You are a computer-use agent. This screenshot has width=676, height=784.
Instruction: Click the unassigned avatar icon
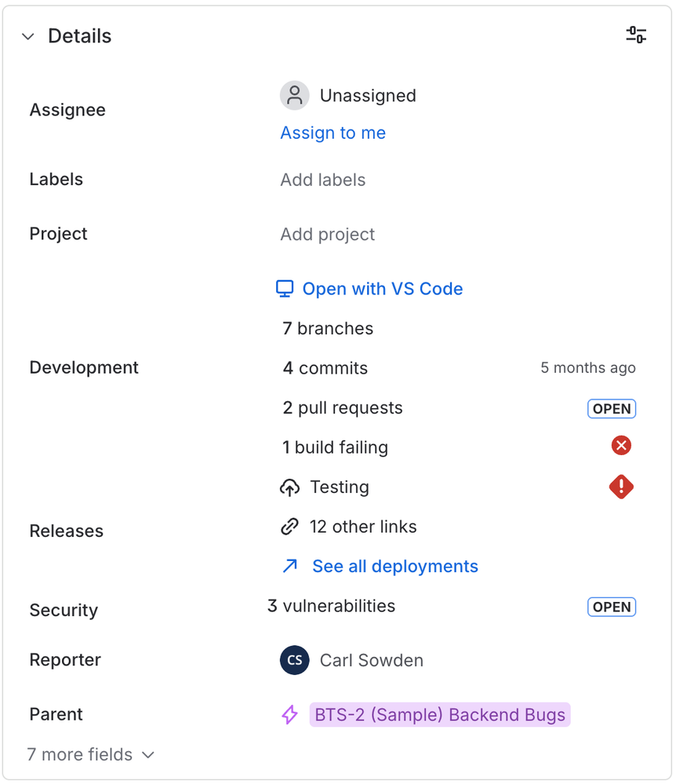[294, 96]
